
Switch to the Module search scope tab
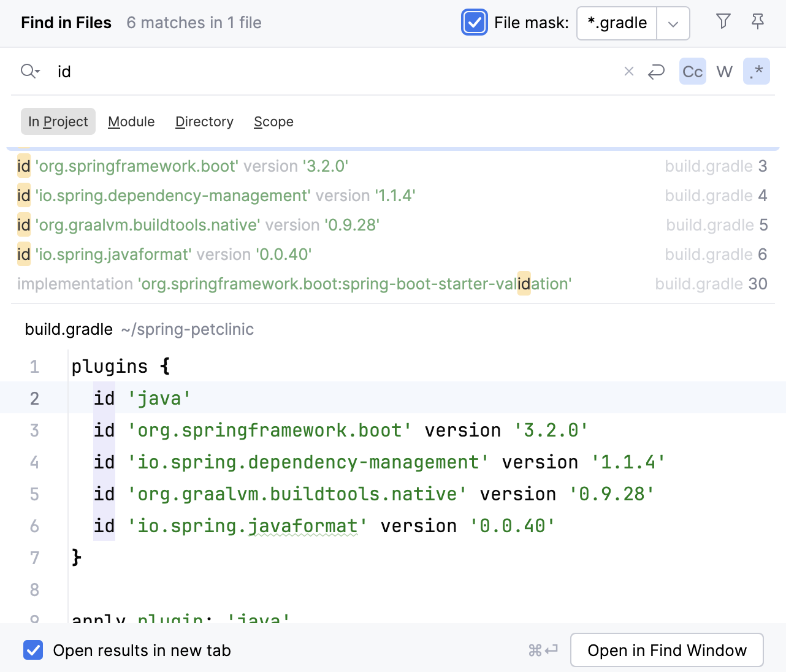click(x=131, y=121)
